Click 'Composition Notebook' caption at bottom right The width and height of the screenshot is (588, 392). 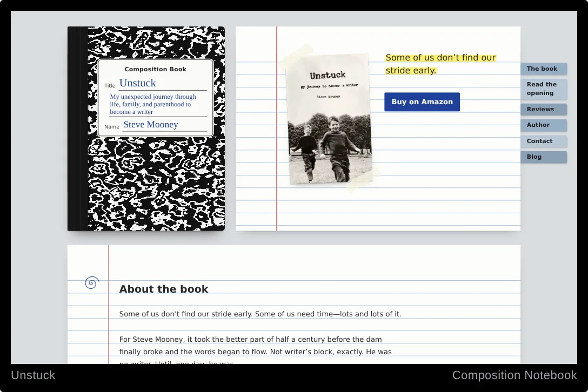pos(514,375)
